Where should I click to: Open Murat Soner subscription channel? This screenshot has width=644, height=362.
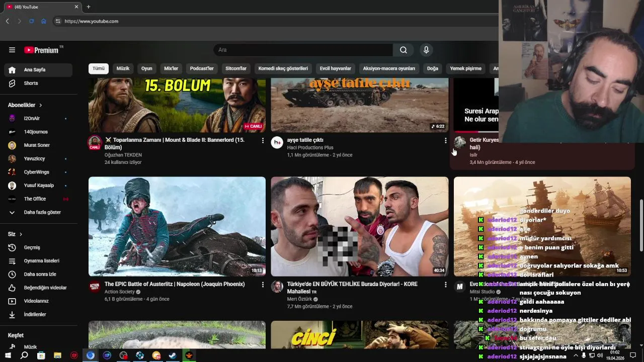pyautogui.click(x=38, y=145)
